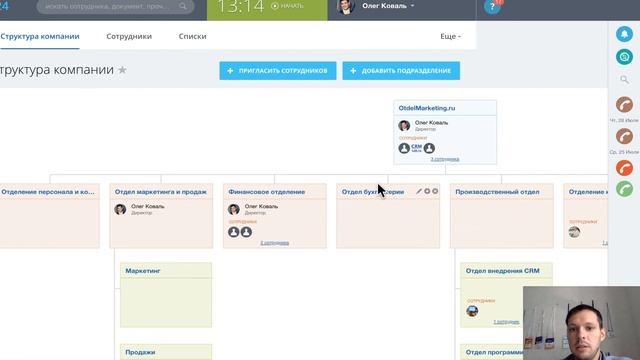Open the notifications bell icon
Viewport: 640px width, 360px height.
pyautogui.click(x=624, y=34)
